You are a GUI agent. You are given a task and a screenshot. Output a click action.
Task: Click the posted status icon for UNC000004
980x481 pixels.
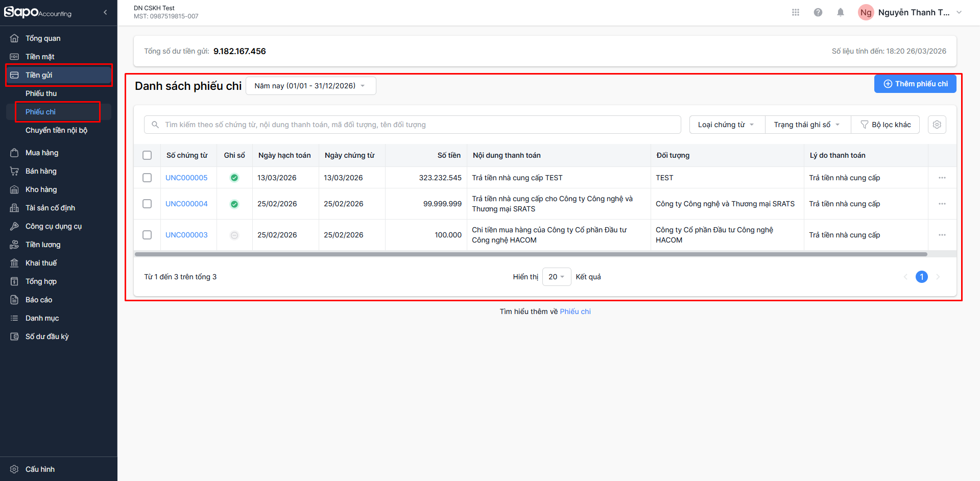point(234,204)
